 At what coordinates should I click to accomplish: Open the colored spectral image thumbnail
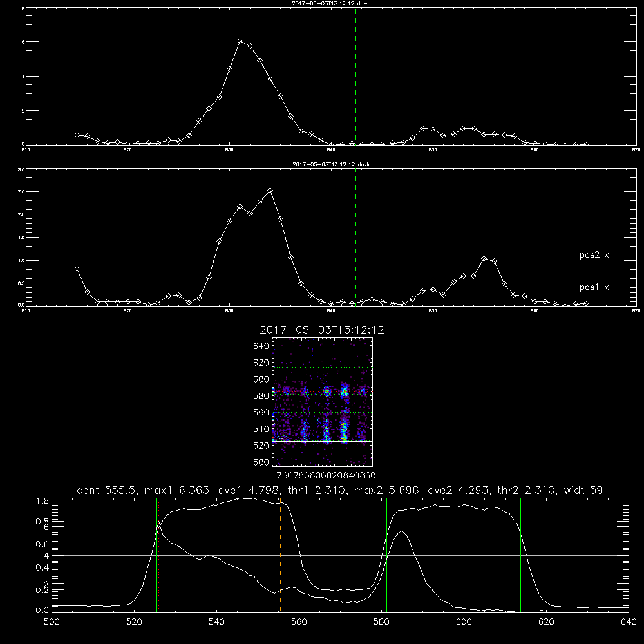[322, 402]
